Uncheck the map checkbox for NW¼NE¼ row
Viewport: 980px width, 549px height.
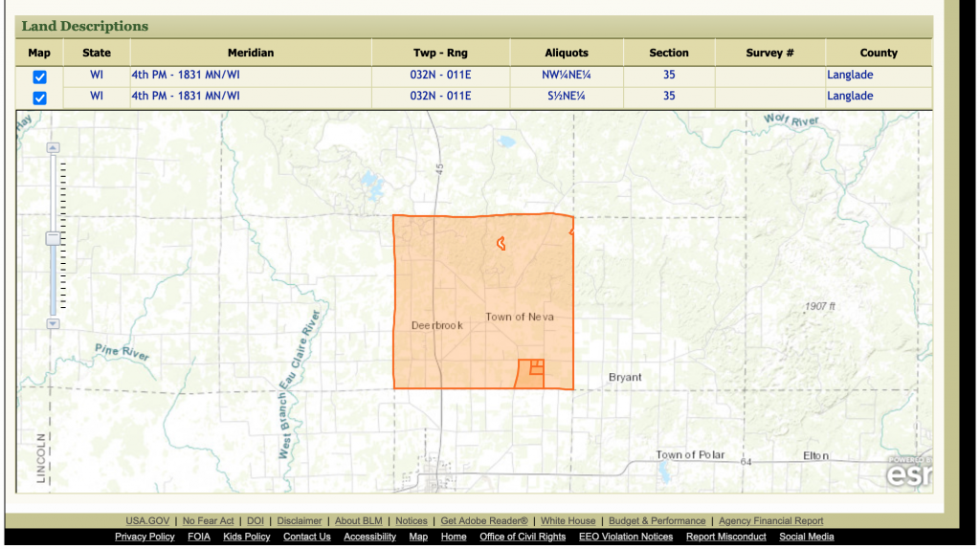[x=39, y=77]
